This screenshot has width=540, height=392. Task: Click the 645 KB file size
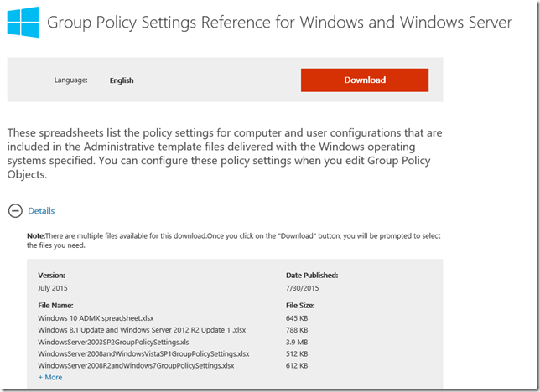299,318
